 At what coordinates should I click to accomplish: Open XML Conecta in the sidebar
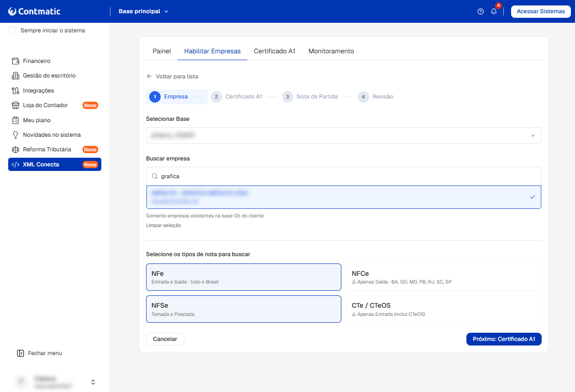pos(55,165)
